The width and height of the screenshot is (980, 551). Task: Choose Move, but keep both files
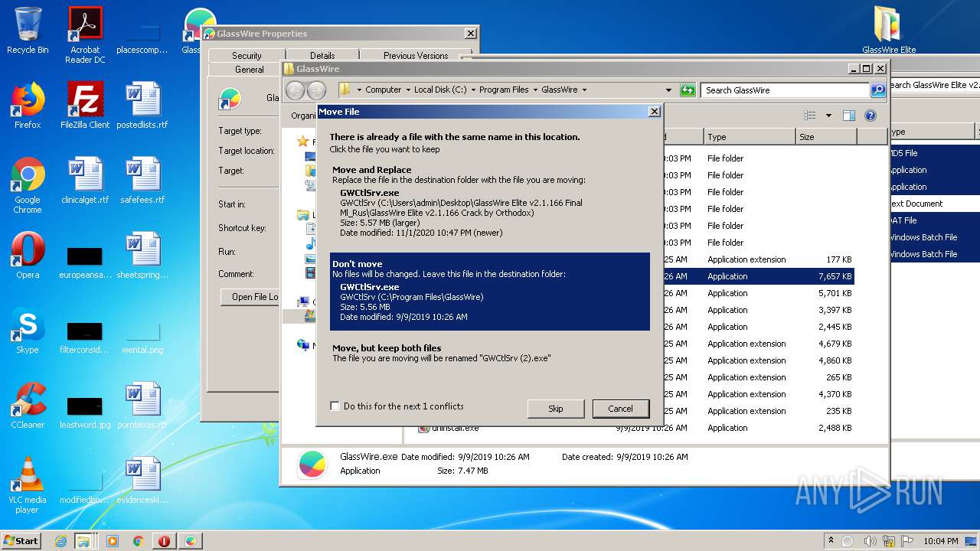pos(490,353)
